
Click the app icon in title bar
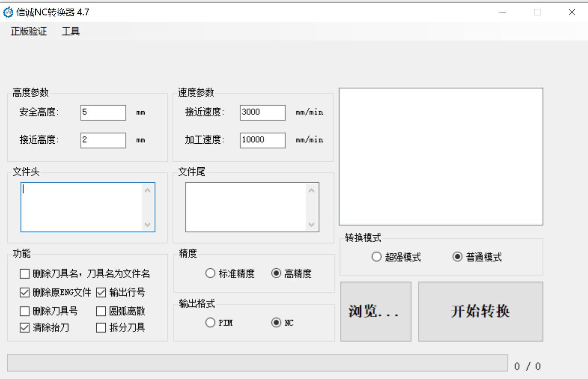coord(8,12)
